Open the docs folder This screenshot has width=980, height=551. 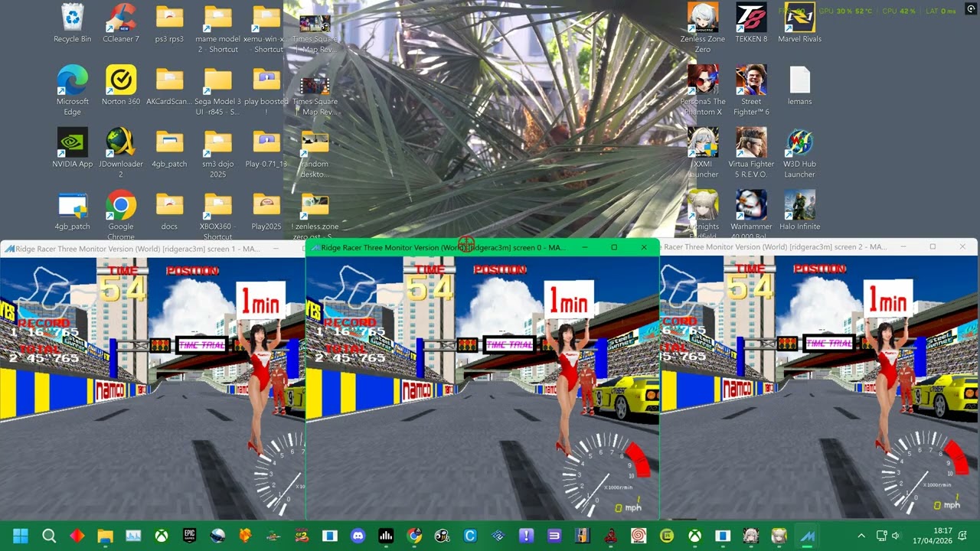[x=169, y=210]
